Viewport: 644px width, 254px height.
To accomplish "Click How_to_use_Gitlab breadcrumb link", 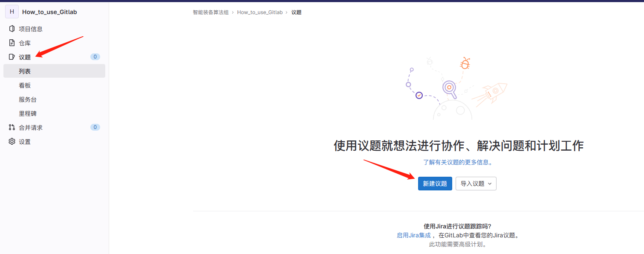I will 260,12.
